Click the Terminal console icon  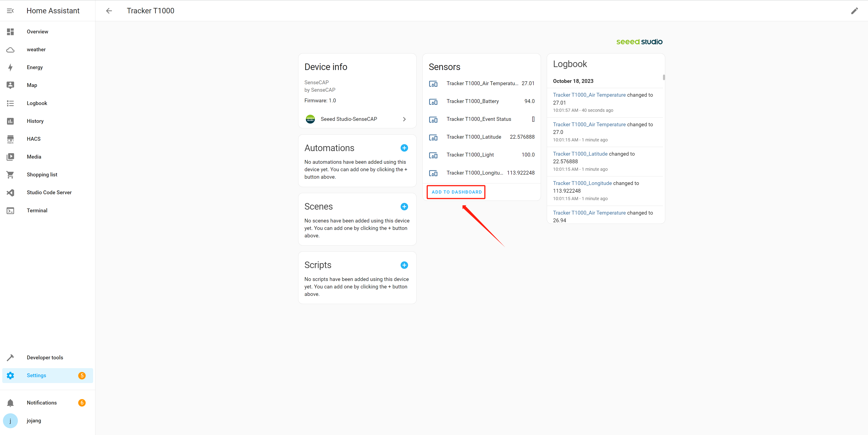[x=10, y=211]
